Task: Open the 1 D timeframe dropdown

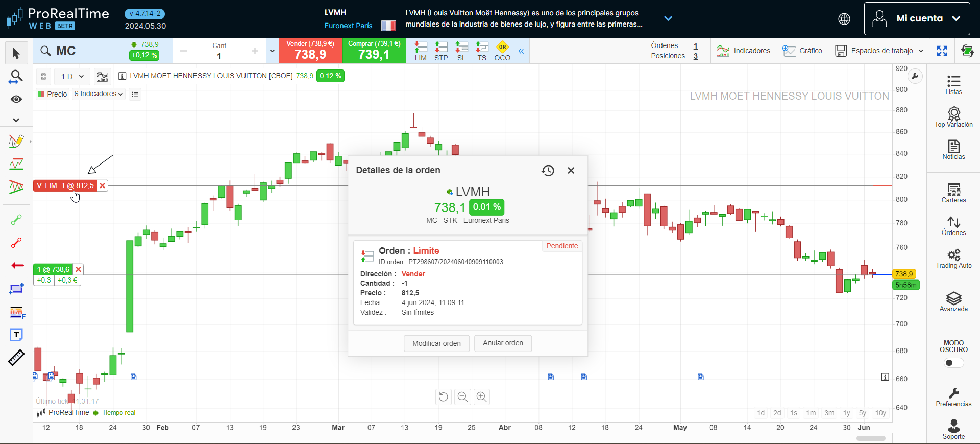Action: tap(72, 77)
